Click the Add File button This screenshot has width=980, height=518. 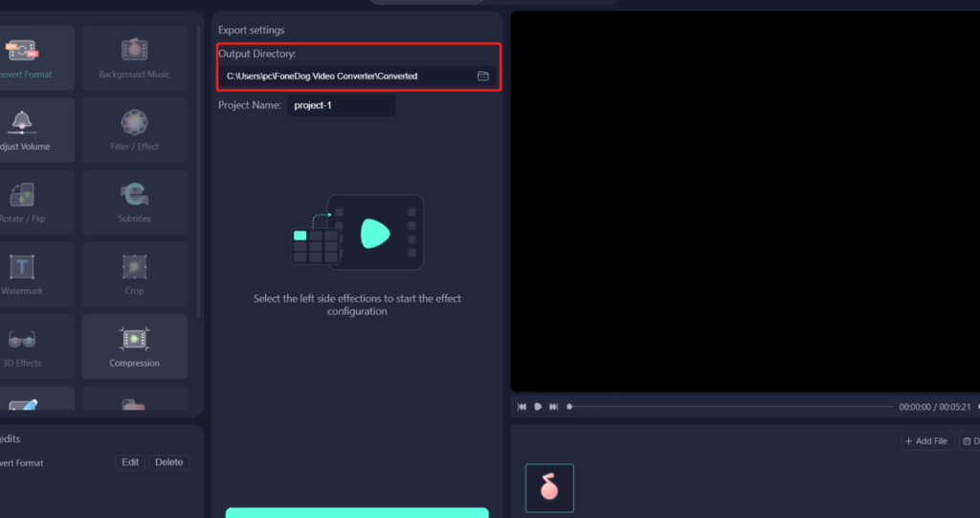927,441
